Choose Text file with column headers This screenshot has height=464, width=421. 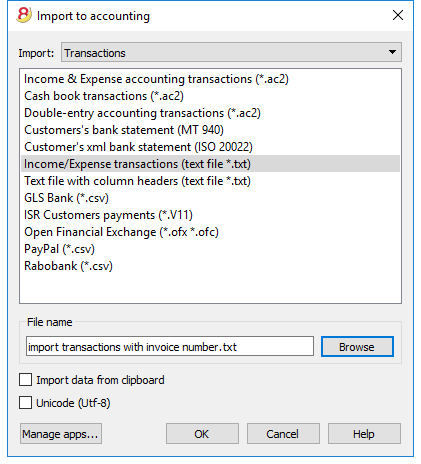click(210, 181)
